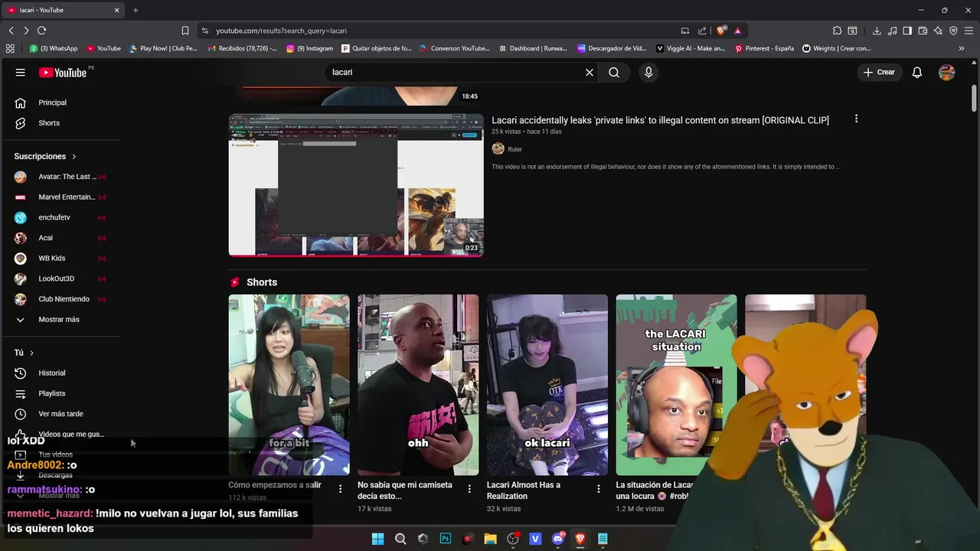Reload the page in browser
The image size is (980, 551).
(x=41, y=31)
